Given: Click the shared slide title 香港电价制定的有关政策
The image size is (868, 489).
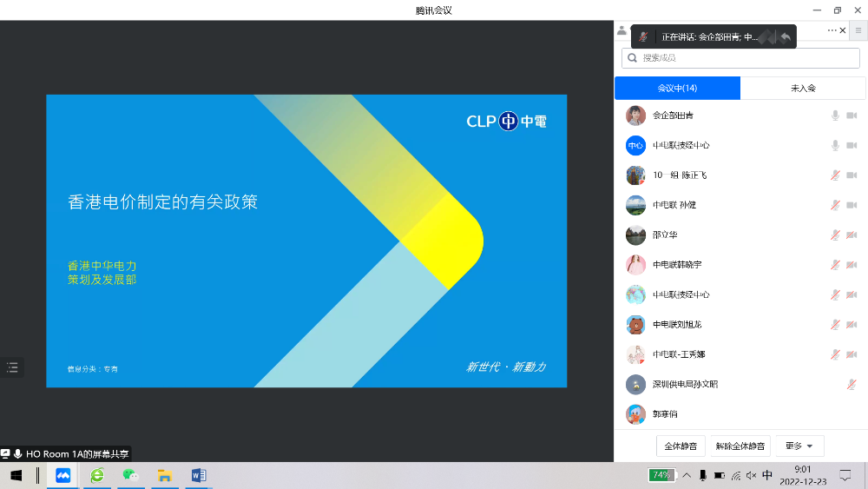Looking at the screenshot, I should coord(163,202).
